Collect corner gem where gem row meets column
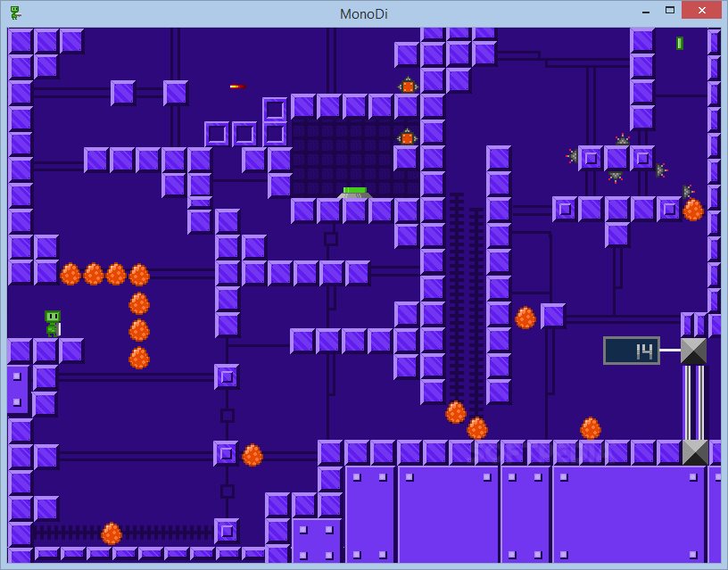 coord(139,275)
